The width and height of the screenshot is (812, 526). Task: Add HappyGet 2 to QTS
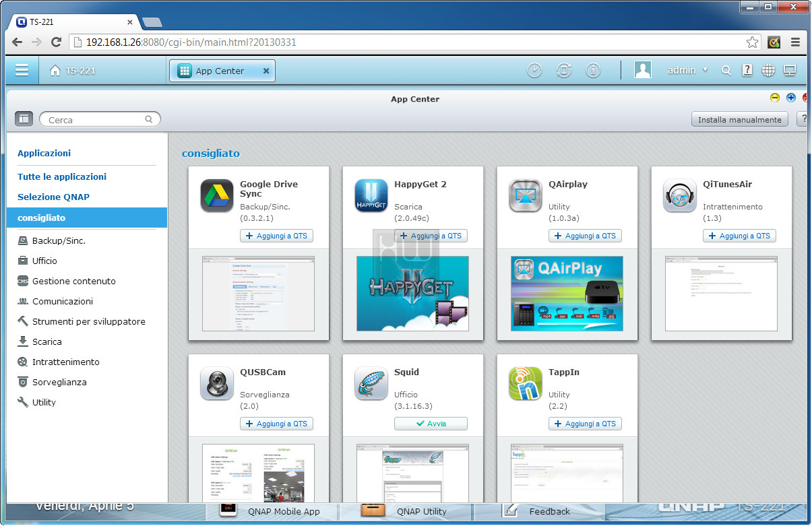[x=431, y=236]
